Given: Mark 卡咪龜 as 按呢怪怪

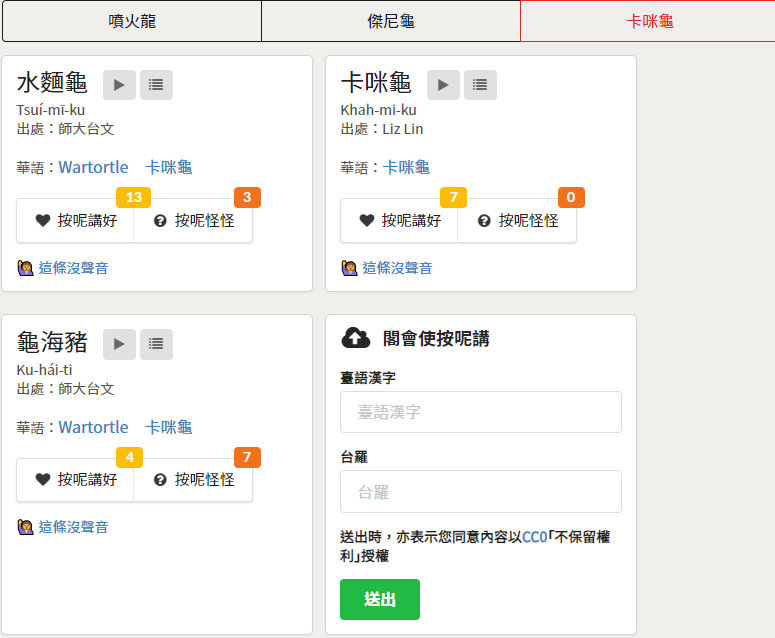Looking at the screenshot, I should pyautogui.click(x=517, y=220).
